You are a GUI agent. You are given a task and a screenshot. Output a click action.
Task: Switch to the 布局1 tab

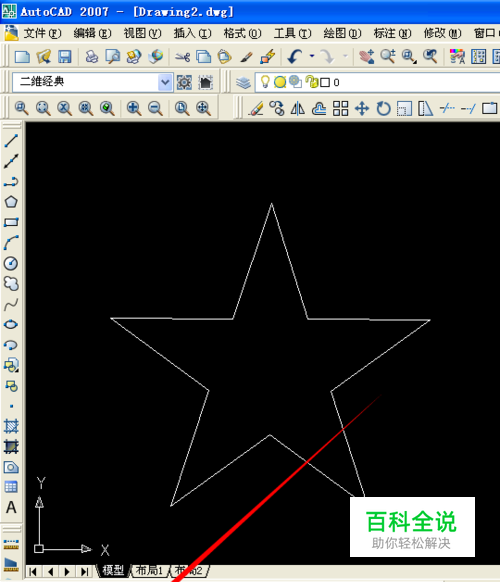(149, 570)
